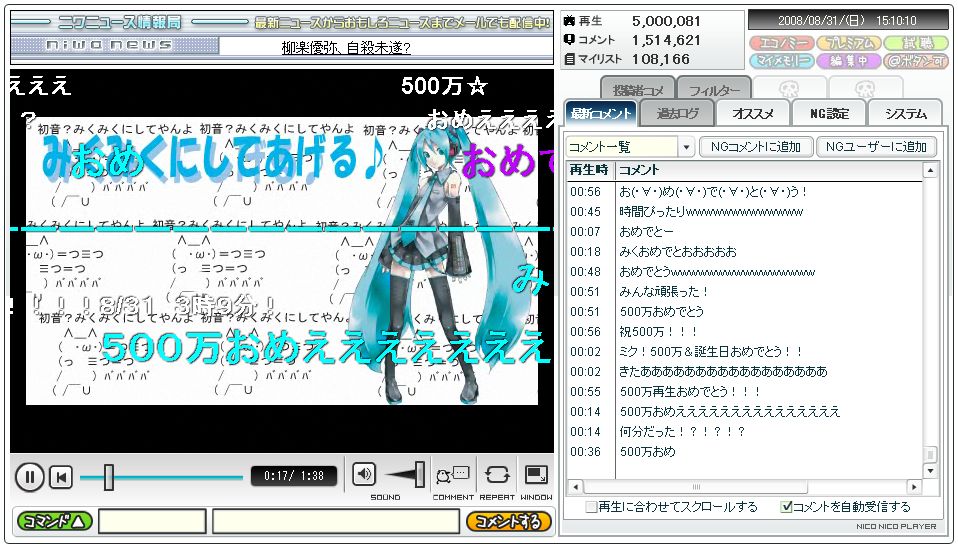This screenshot has height=548, width=958.
Task: Click the horizontal scrollbar thumb
Action: coord(696,487)
